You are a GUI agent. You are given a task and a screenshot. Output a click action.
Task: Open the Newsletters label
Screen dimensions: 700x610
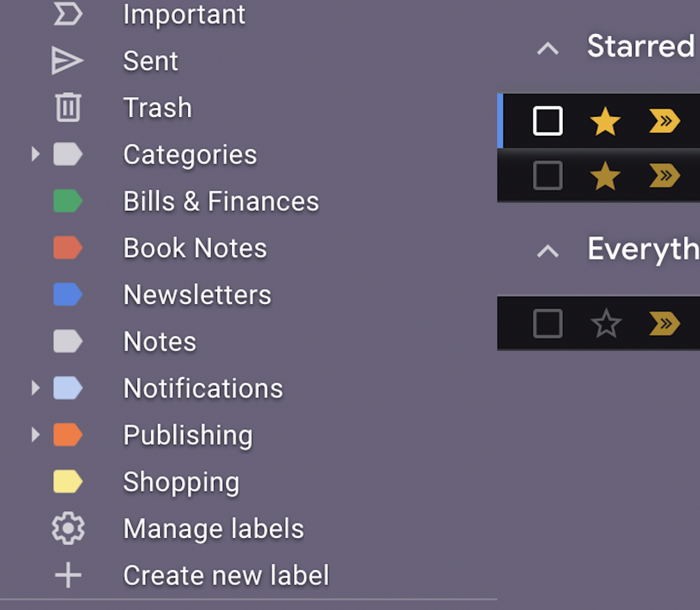point(197,295)
